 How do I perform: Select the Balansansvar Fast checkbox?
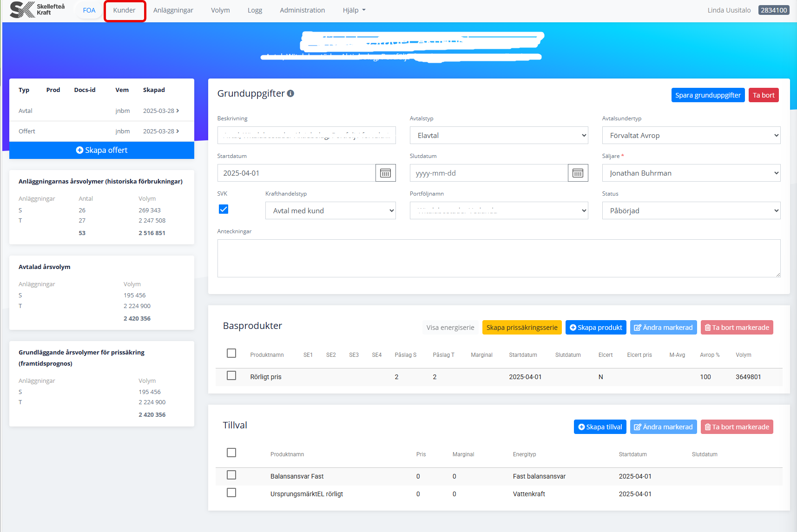231,475
